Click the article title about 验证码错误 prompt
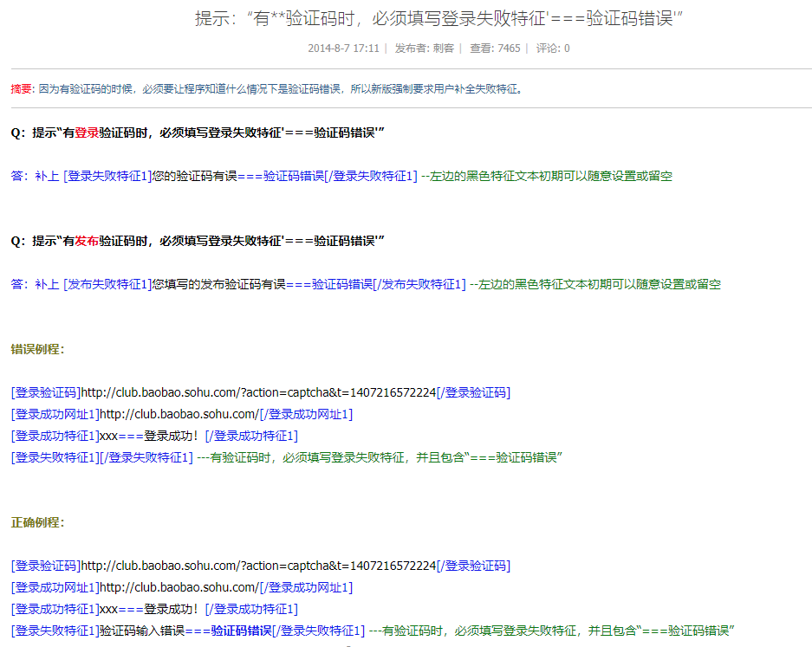This screenshot has width=812, height=647. [406, 23]
